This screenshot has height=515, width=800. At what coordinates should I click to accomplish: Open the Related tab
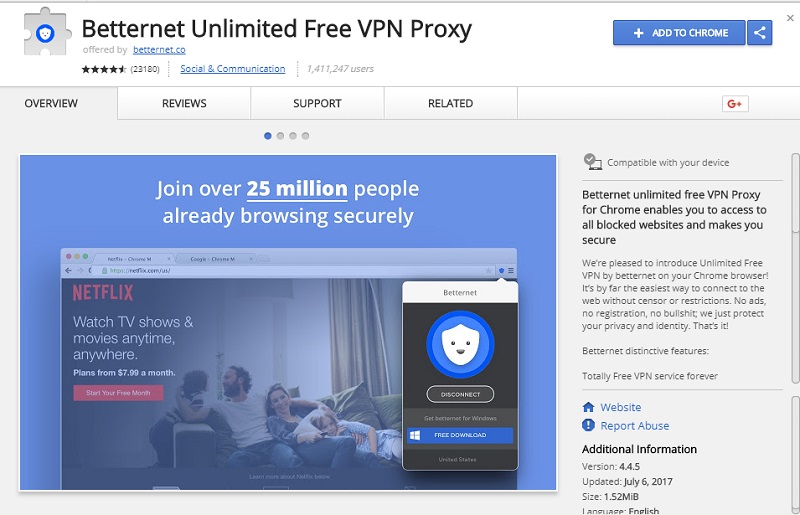coord(451,103)
